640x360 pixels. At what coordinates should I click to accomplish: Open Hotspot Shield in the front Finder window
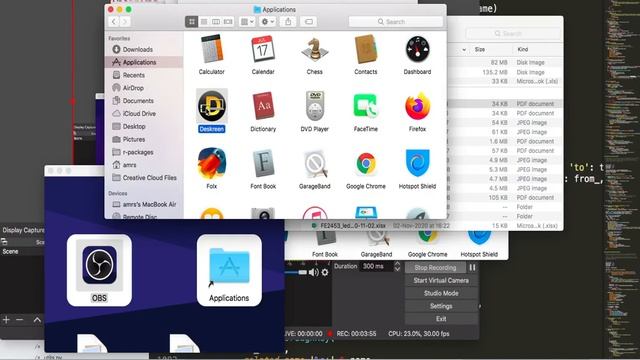point(417,163)
